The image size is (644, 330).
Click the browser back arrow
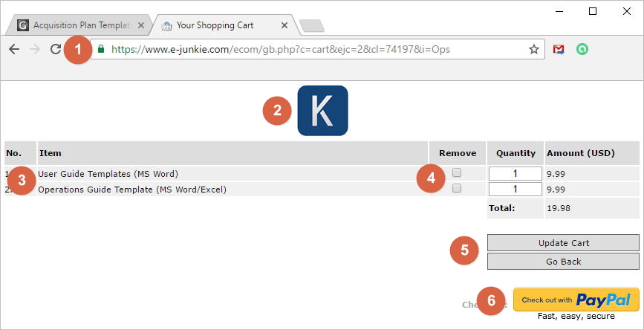(x=14, y=50)
